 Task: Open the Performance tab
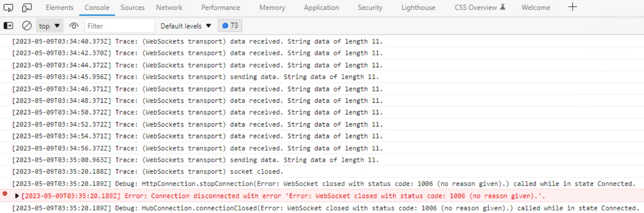220,7
